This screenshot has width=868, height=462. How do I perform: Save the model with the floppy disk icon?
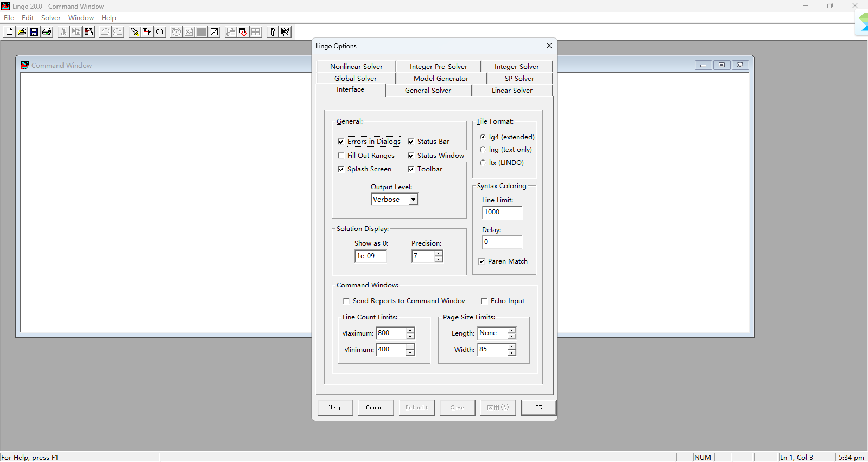[x=34, y=32]
